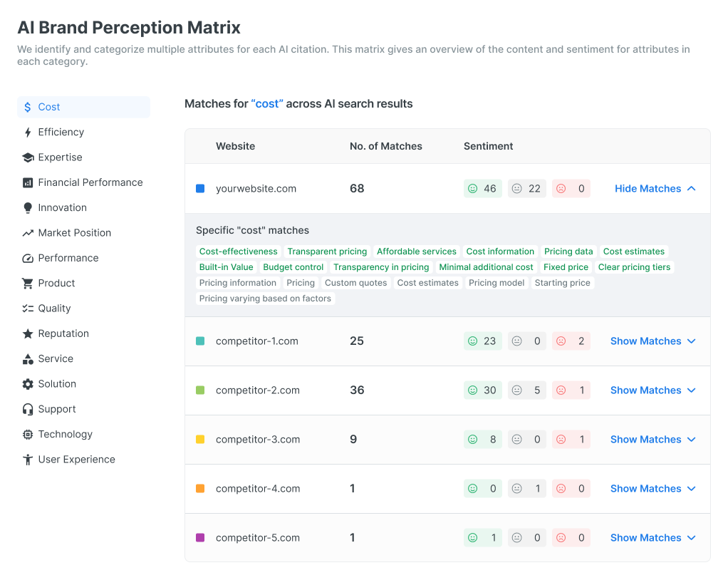Click the trending arrow Market Position icon
Screen dimensions: 728x585
point(28,233)
